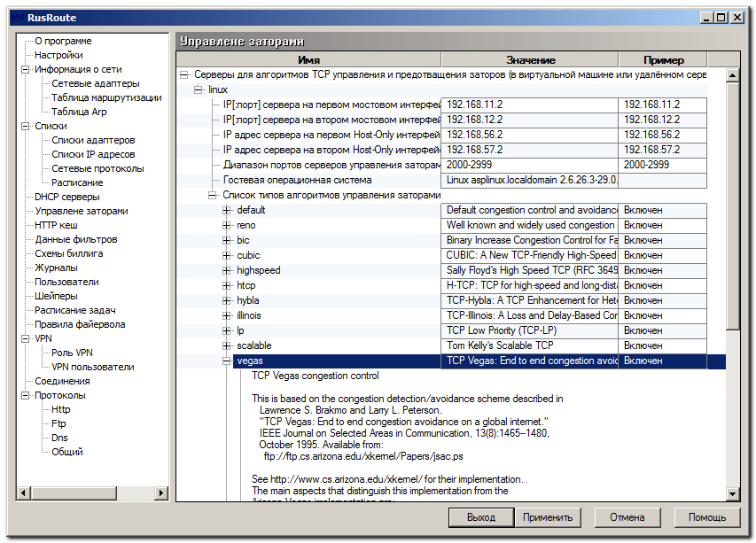The width and height of the screenshot is (756, 543).
Task: Expand the bic algorithm node
Action: click(x=227, y=240)
